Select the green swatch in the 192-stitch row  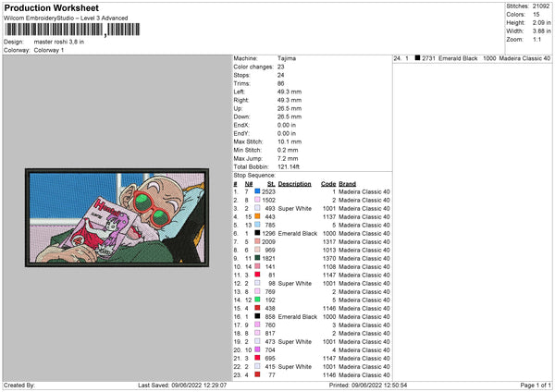click(x=257, y=300)
